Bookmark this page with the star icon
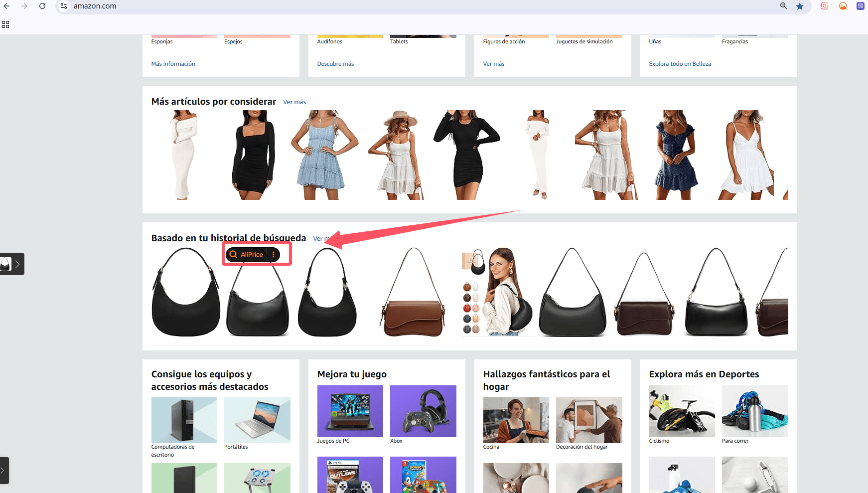 pyautogui.click(x=800, y=6)
